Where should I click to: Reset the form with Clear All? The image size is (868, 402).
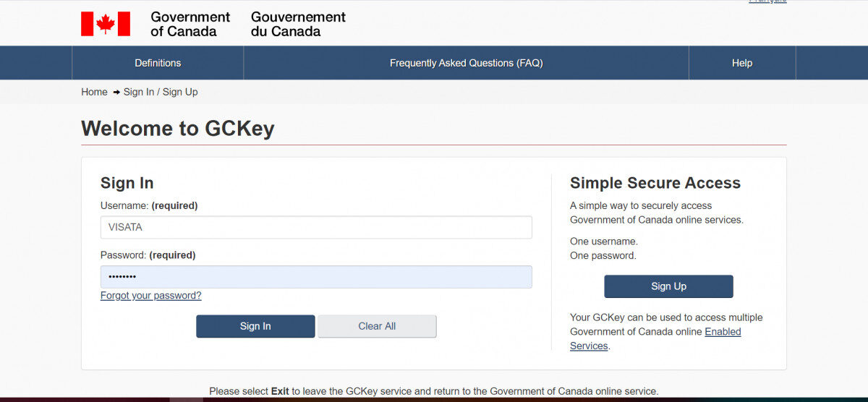pos(377,326)
